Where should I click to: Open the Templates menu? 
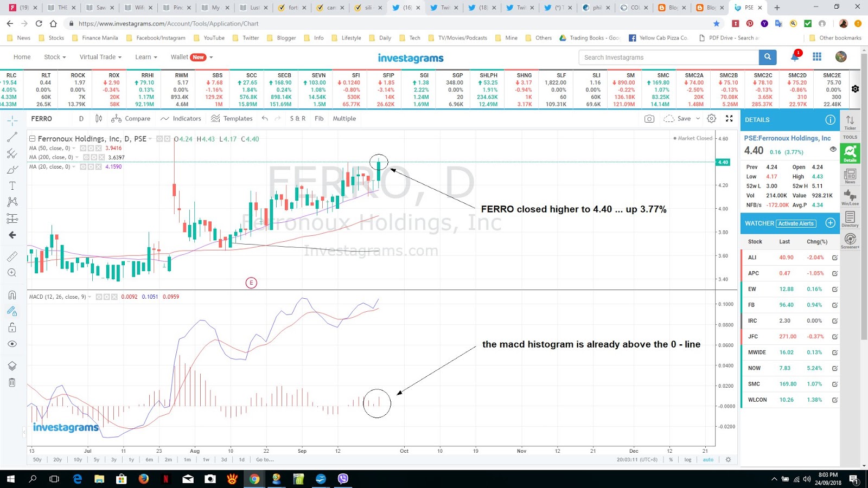point(232,118)
